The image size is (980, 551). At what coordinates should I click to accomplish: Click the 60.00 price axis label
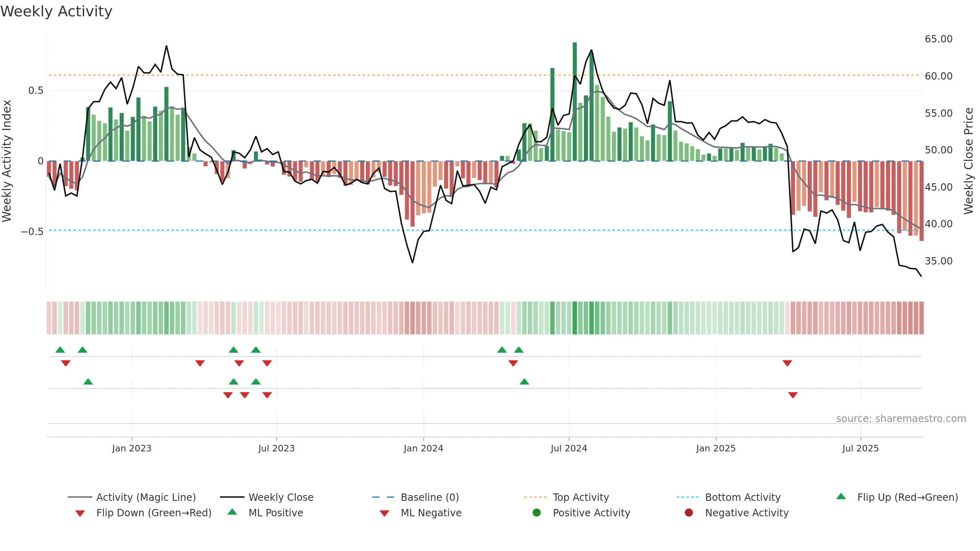coord(939,76)
